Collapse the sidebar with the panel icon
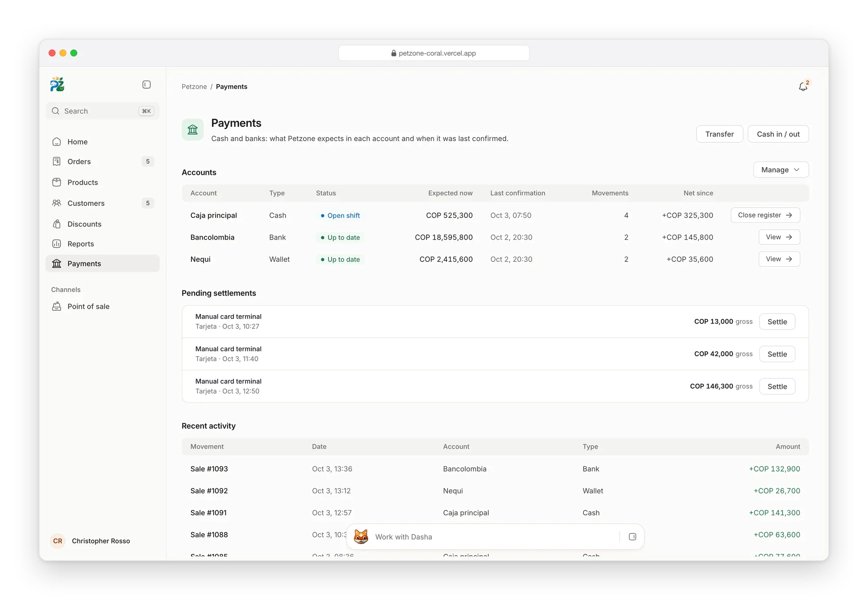The height and width of the screenshot is (600, 868). [x=147, y=85]
